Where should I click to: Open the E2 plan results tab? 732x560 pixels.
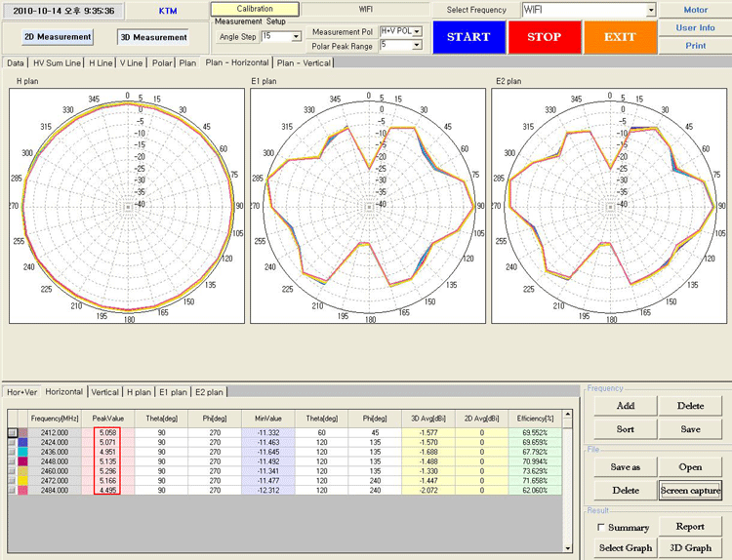(209, 392)
